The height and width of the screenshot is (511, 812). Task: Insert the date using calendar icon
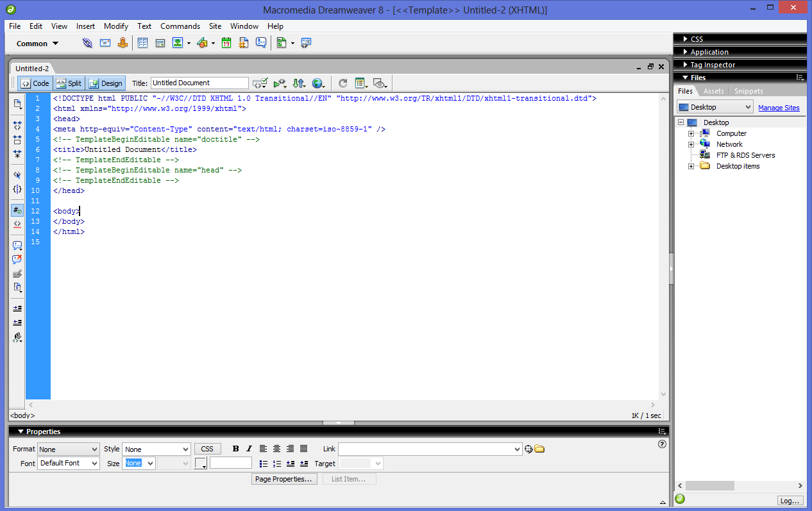coord(226,43)
